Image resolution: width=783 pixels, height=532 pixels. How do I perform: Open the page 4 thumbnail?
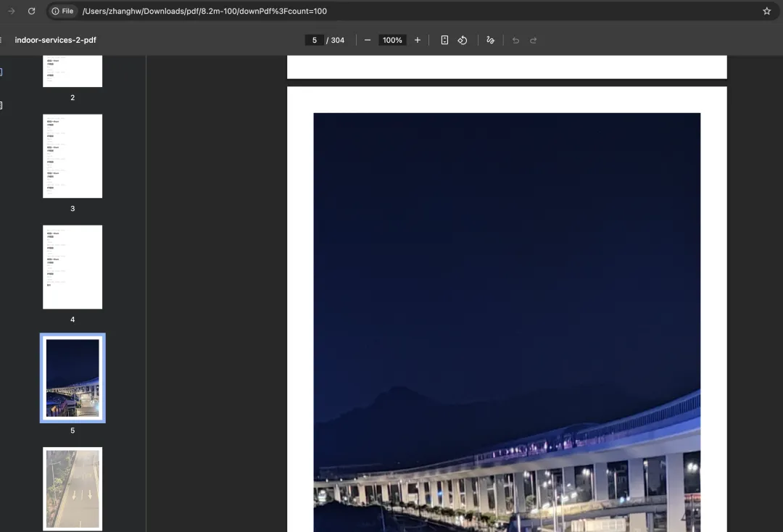(x=72, y=267)
